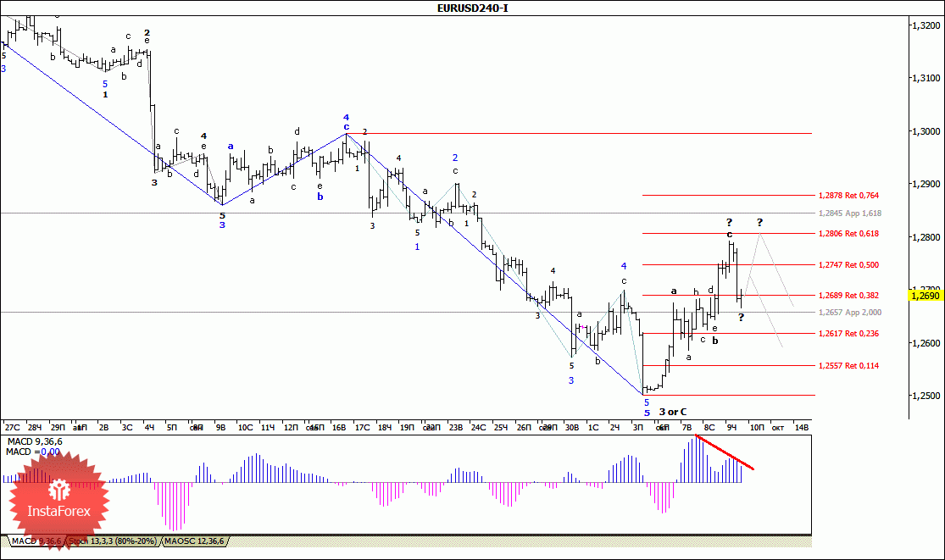Click the yellow 1,2690 current price label
The height and width of the screenshot is (560, 945).
[925, 295]
